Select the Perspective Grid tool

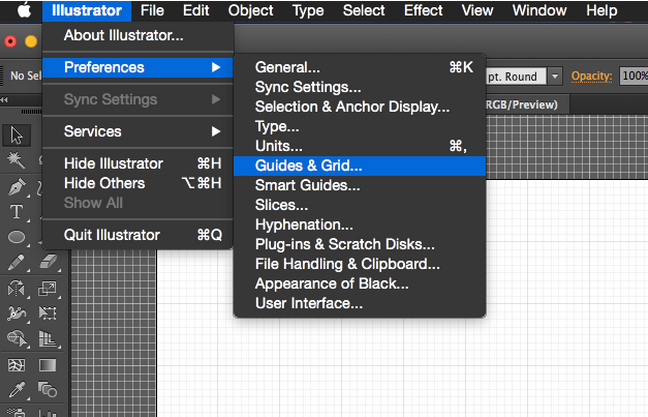tap(48, 339)
